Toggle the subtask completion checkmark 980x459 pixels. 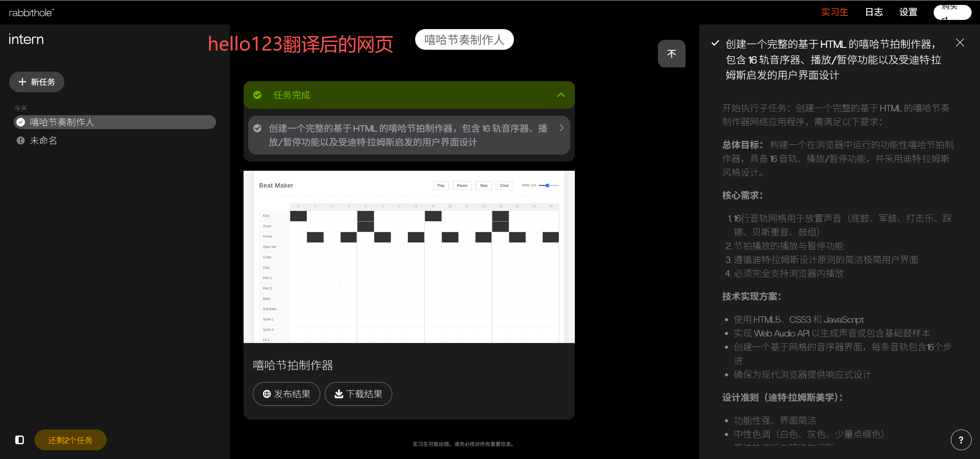(257, 128)
